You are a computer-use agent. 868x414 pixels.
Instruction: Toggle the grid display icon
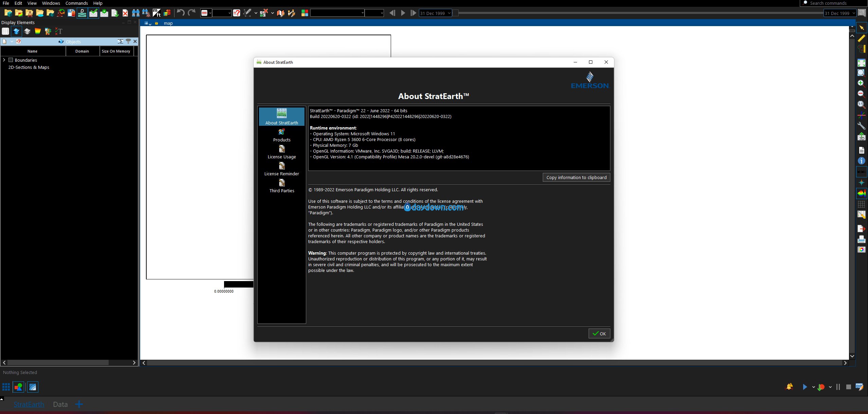tap(861, 204)
